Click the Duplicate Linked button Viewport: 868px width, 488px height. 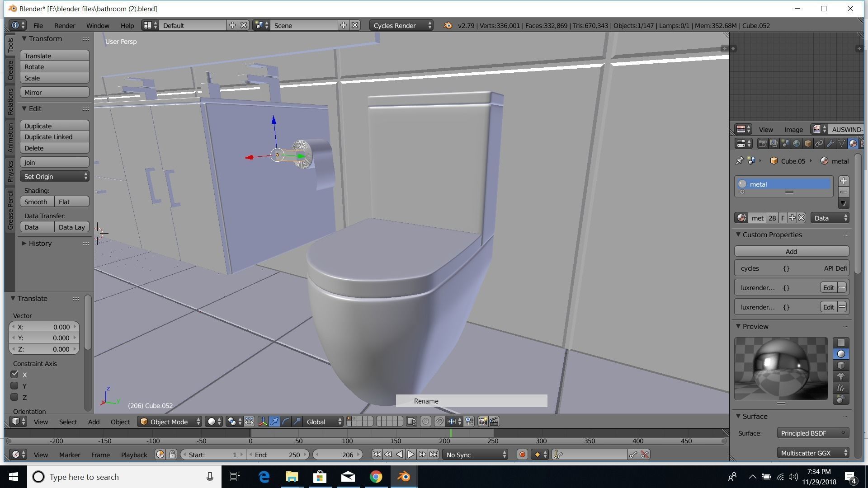(54, 137)
